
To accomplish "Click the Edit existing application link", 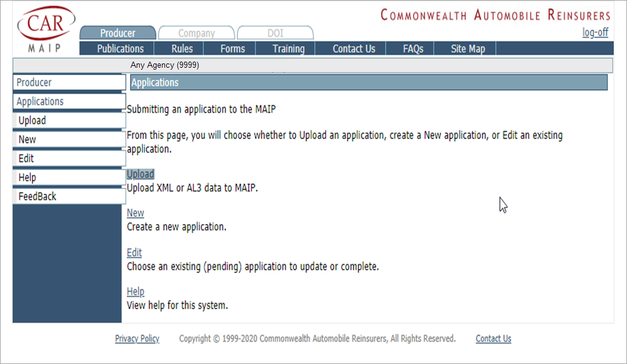I will (134, 253).
